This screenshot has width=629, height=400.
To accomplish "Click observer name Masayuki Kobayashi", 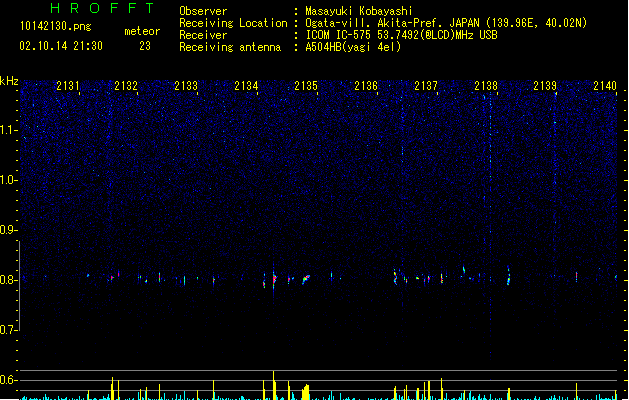I will point(359,11).
